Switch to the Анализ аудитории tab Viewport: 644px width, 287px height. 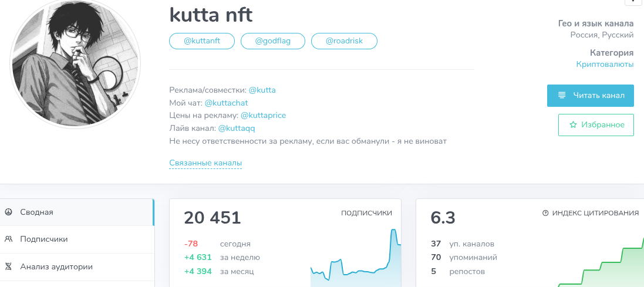56,266
